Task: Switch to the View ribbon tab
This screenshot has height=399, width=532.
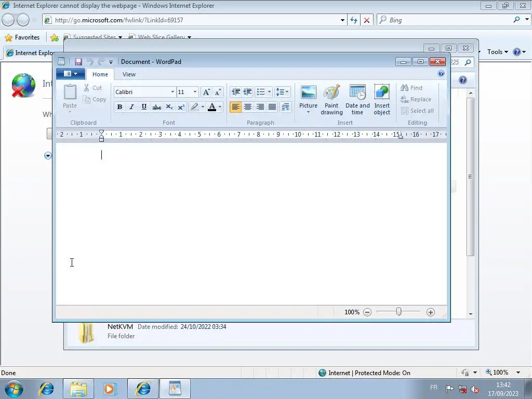Action: pos(129,74)
